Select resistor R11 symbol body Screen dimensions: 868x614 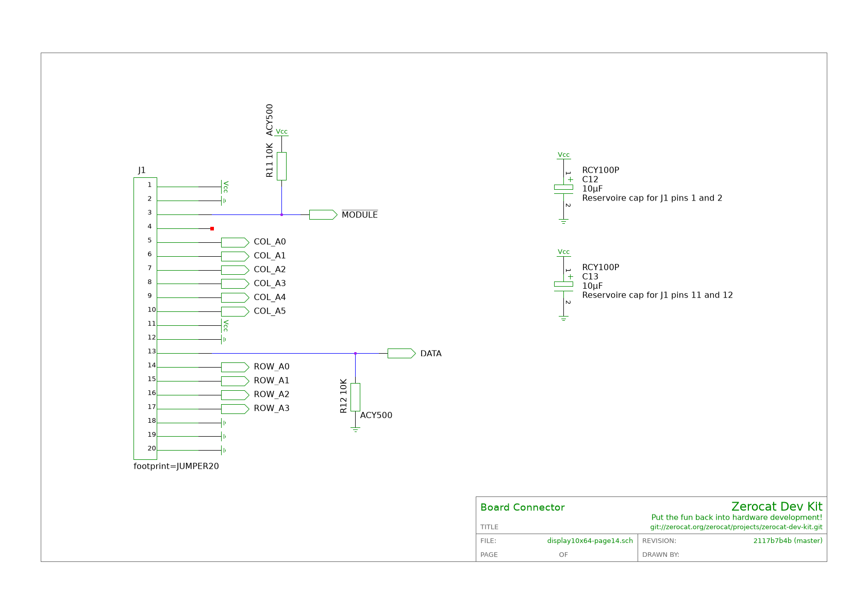281,166
